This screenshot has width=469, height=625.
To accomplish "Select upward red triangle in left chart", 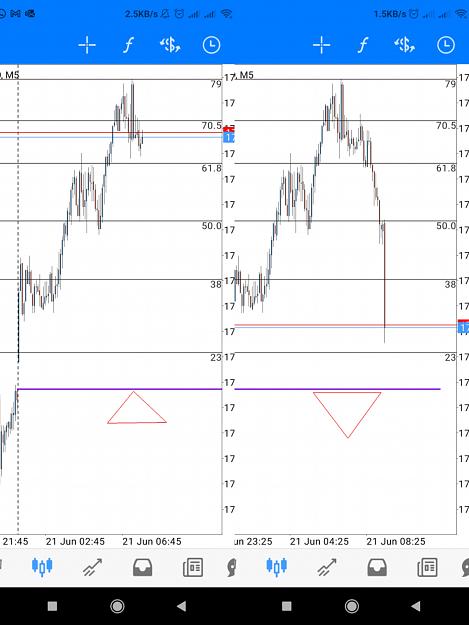I will pyautogui.click(x=137, y=407).
